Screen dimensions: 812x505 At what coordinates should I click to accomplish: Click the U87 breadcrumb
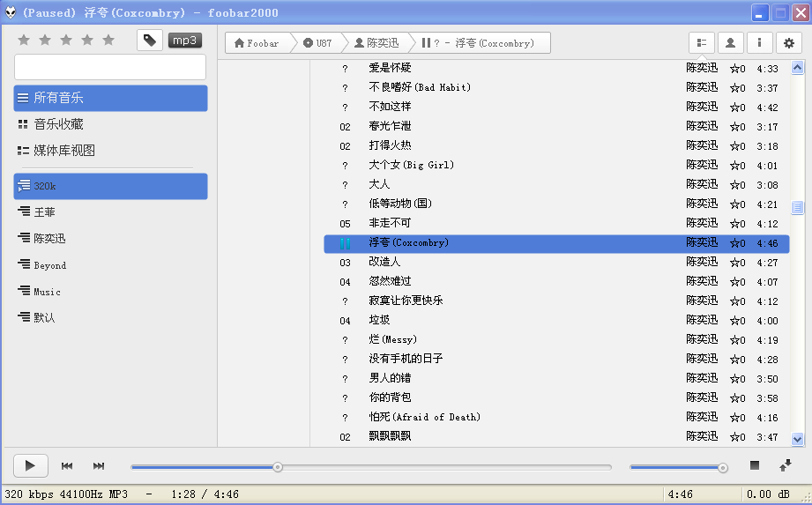[317, 43]
